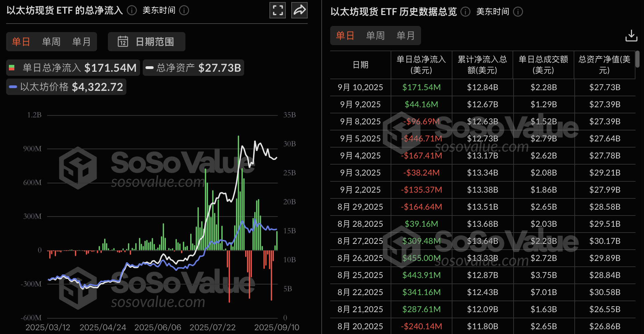
Task: Click the $3.75B volume cell
Action: pos(544,275)
